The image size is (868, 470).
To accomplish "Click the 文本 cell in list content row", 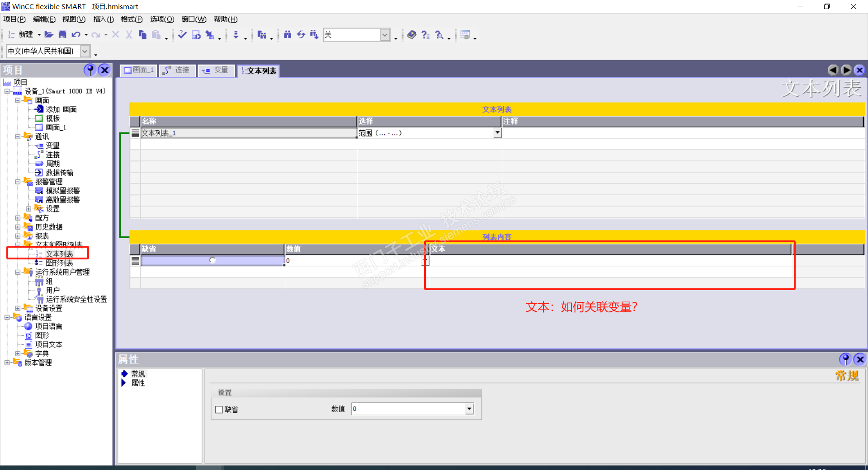I will [610, 261].
